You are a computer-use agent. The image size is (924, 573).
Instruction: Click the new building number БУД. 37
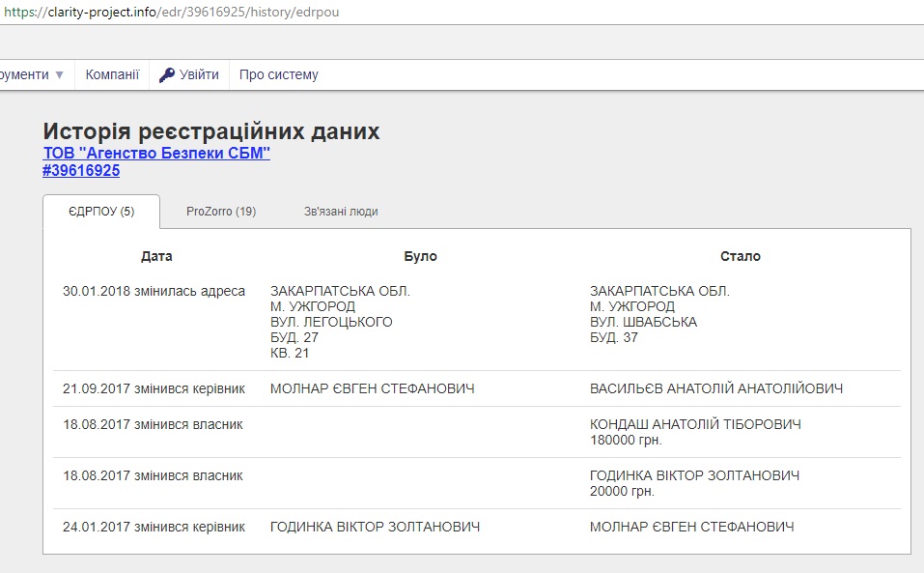(613, 338)
